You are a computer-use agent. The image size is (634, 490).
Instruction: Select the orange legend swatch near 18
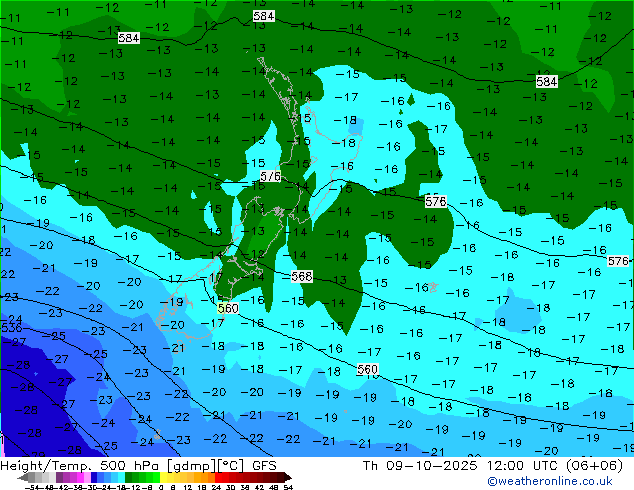205,477
